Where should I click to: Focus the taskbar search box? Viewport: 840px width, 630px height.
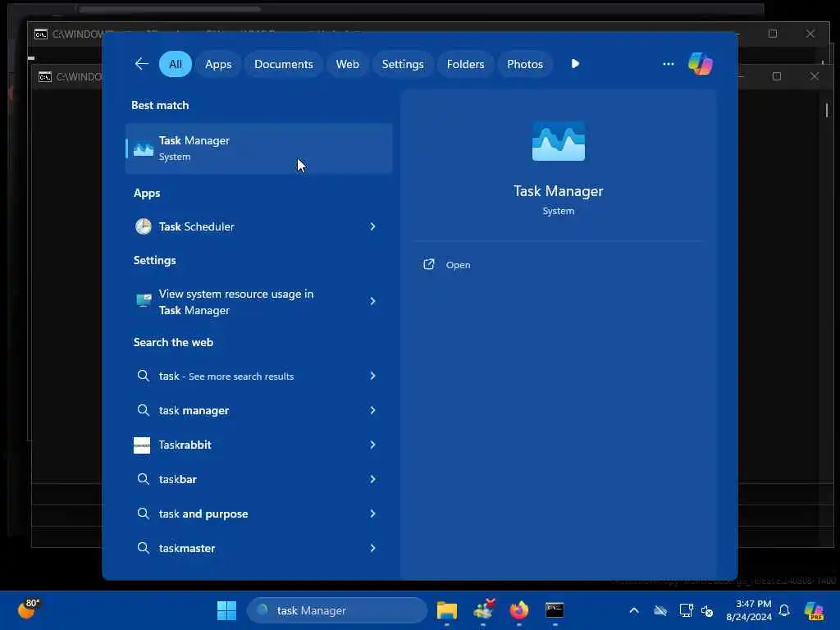(x=337, y=610)
